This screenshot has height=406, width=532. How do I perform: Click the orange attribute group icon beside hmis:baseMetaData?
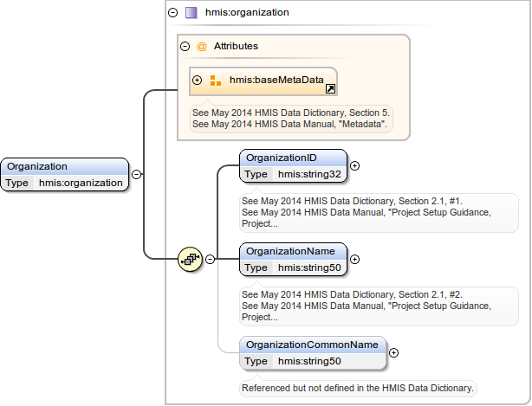(216, 81)
